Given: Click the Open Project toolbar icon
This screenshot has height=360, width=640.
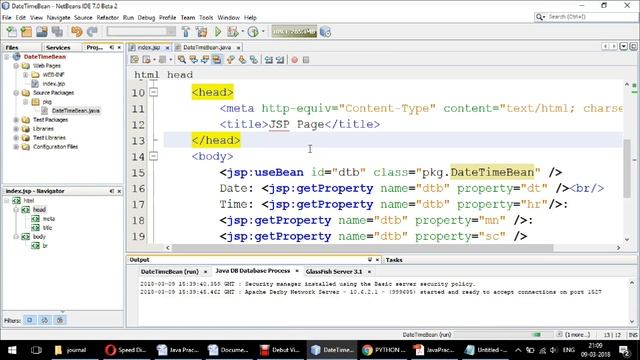Looking at the screenshot, I should click(42, 32).
